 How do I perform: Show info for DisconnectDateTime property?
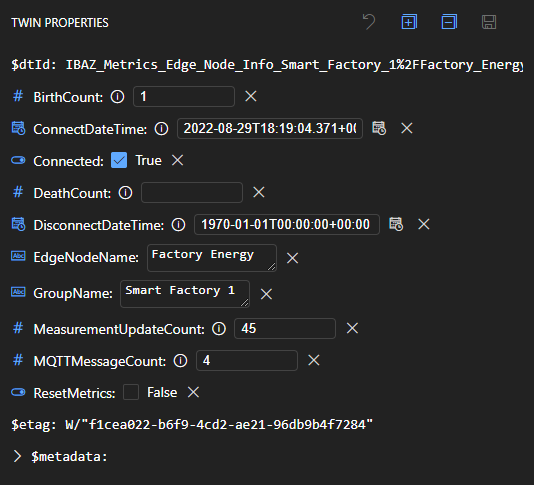(x=178, y=225)
